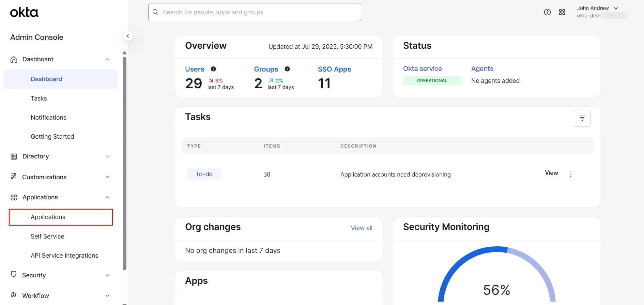Open the help question mark icon
Image resolution: width=644 pixels, height=305 pixels.
click(547, 12)
